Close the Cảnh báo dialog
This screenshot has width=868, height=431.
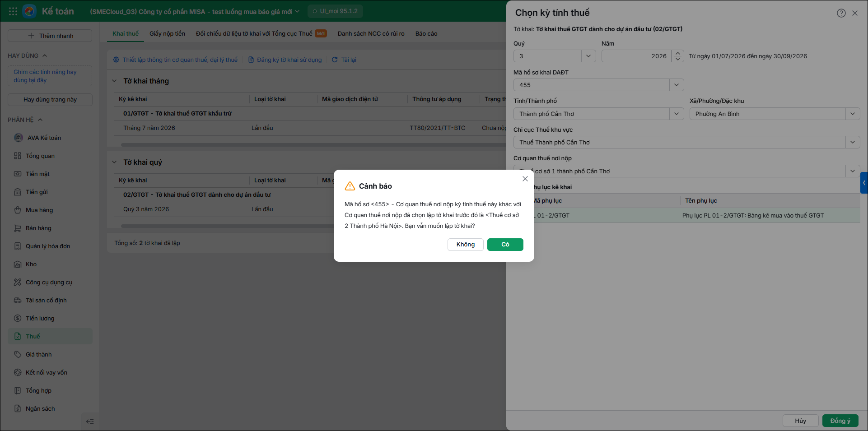point(525,179)
